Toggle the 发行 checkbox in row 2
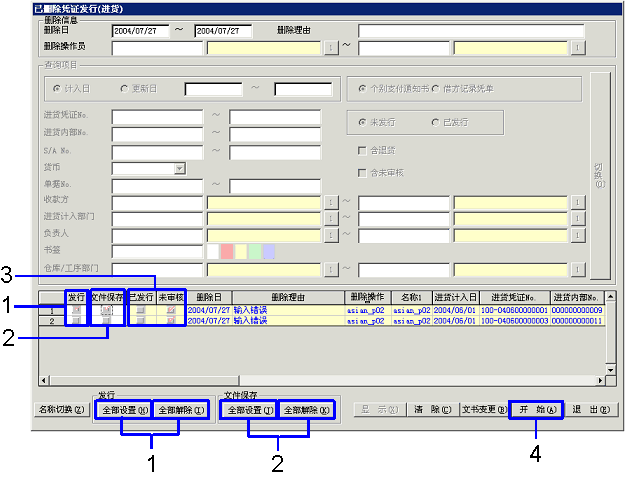This screenshot has width=625, height=479. pyautogui.click(x=76, y=322)
